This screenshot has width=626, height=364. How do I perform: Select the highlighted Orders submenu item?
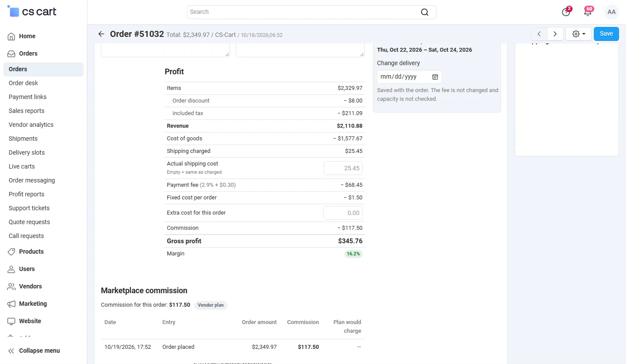pyautogui.click(x=43, y=69)
